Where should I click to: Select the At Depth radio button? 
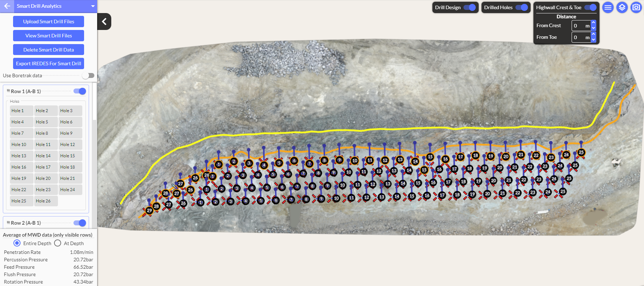(58, 243)
